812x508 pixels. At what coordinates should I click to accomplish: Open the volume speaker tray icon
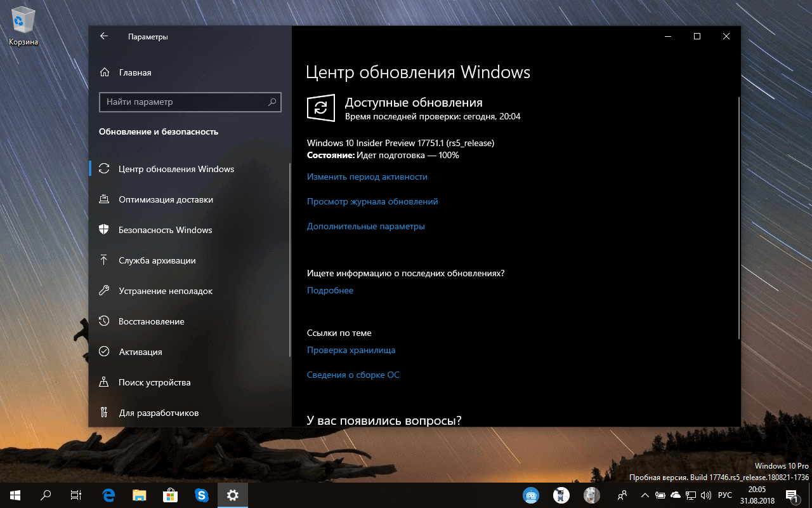point(706,495)
